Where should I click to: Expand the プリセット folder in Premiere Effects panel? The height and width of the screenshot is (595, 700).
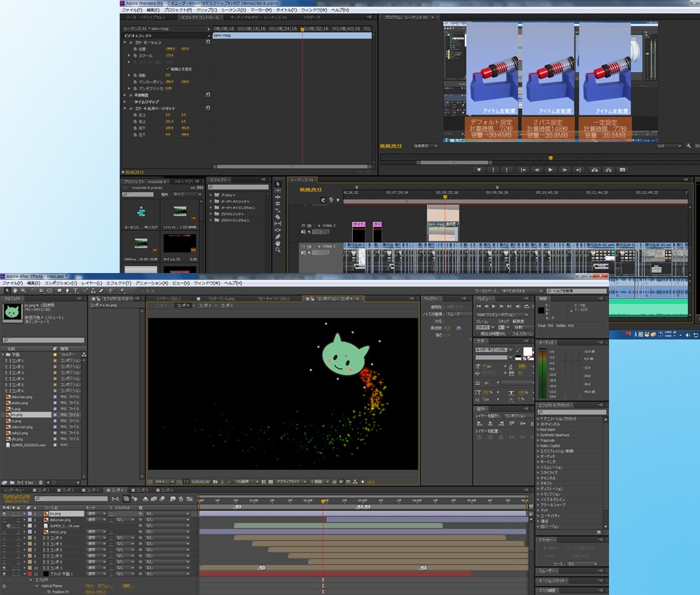(x=211, y=195)
